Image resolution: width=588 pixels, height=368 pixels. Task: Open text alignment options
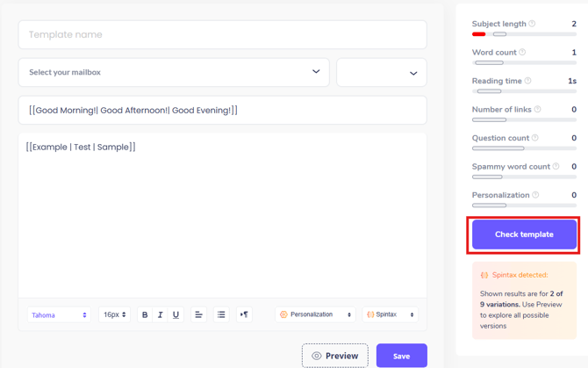click(x=198, y=314)
